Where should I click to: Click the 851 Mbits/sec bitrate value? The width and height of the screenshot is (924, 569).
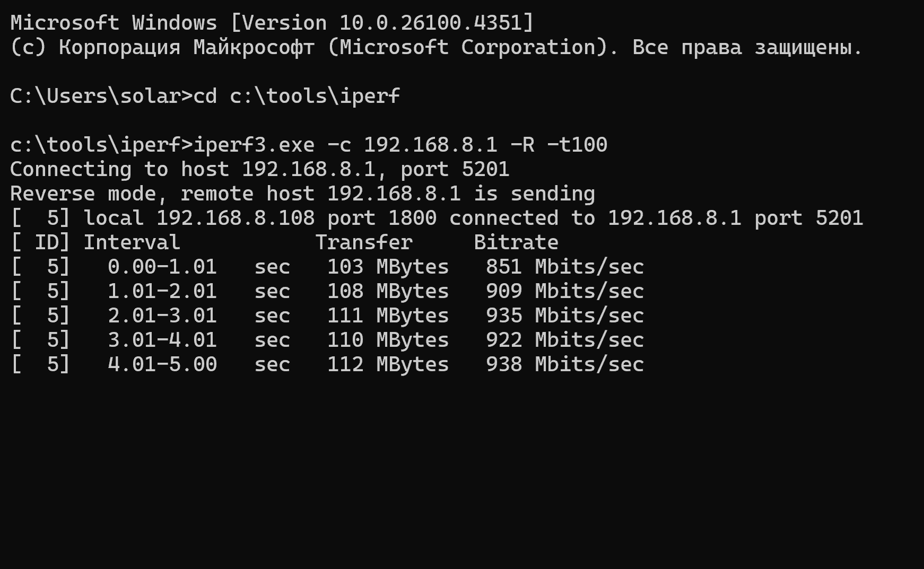(x=565, y=267)
